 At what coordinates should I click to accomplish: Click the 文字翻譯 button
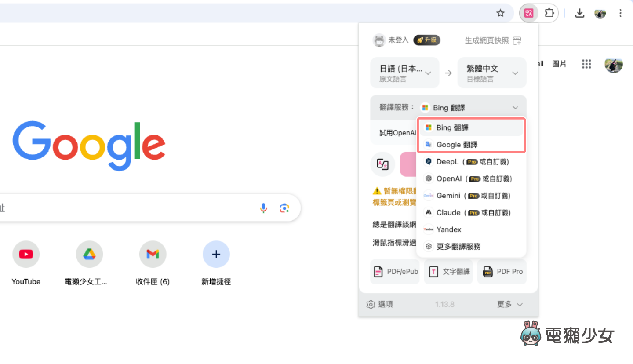pyautogui.click(x=448, y=272)
